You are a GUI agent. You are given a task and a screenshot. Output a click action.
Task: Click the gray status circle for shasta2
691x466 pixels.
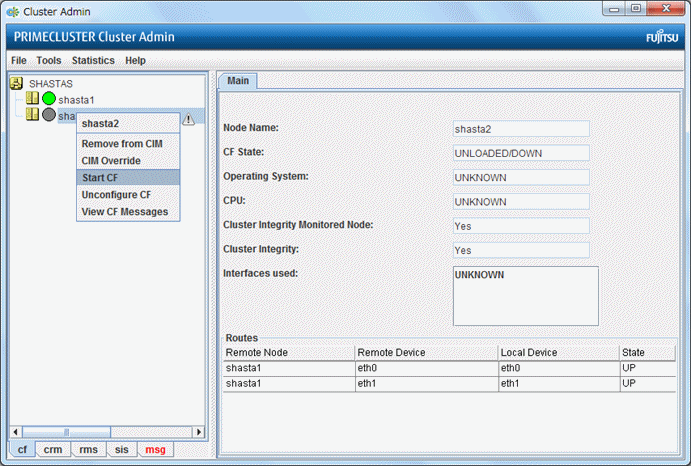(x=48, y=116)
